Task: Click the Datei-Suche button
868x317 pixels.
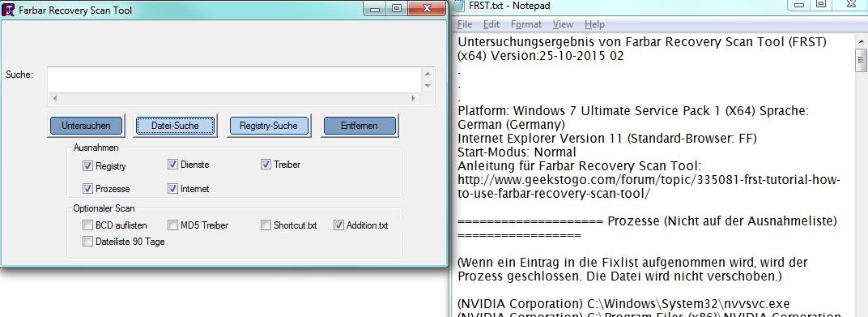Action: coord(175,126)
